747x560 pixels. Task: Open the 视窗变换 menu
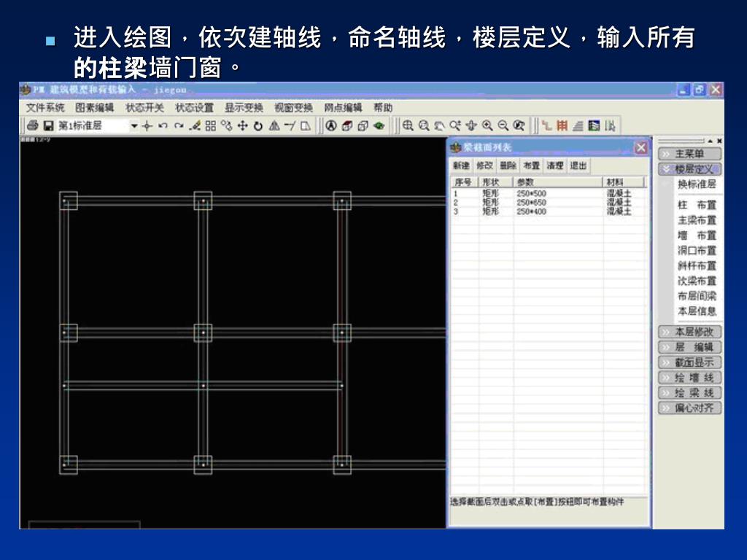(293, 108)
